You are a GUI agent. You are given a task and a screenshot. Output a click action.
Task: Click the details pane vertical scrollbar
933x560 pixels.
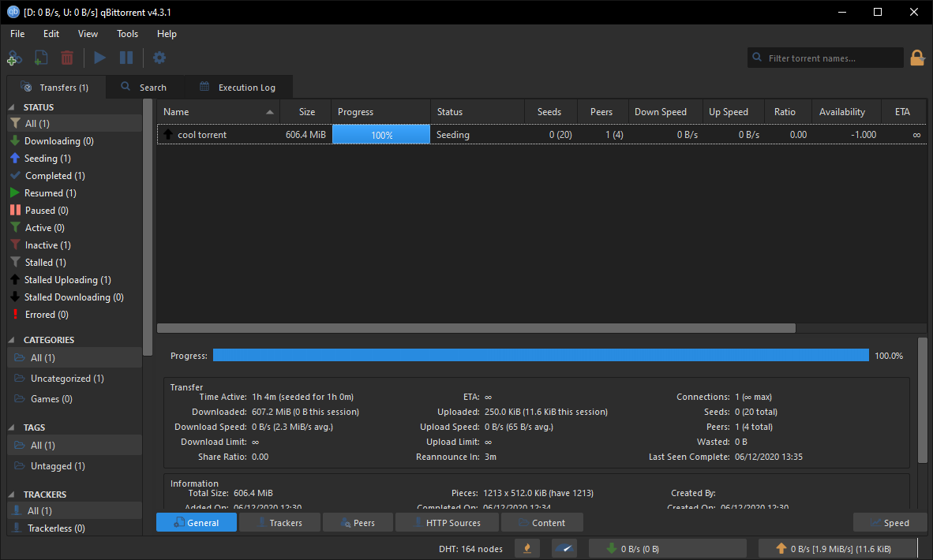(922, 400)
